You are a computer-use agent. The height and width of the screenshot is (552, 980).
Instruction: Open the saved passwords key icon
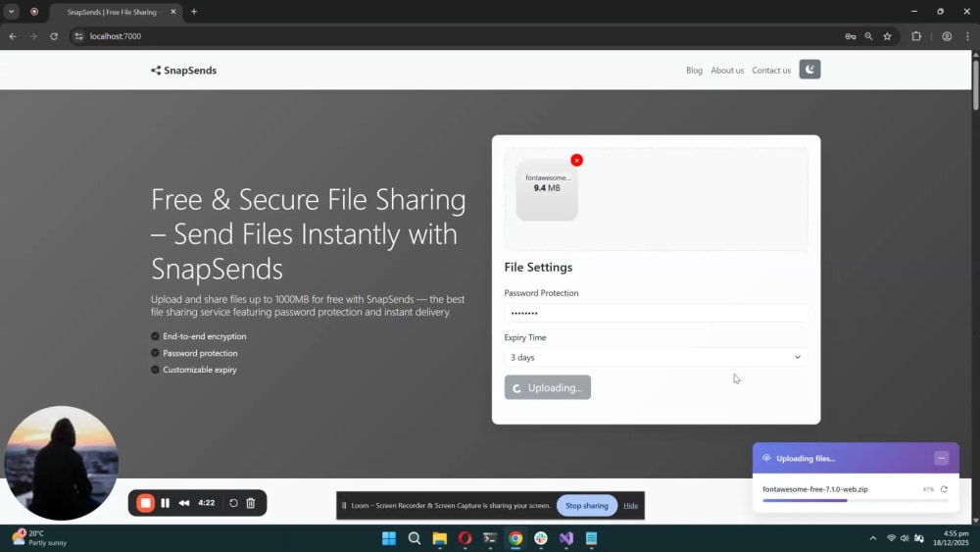click(x=850, y=36)
